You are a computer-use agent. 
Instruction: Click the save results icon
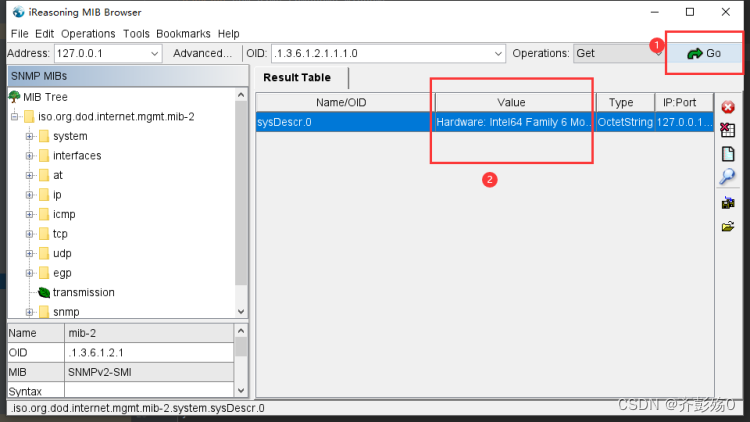click(728, 203)
